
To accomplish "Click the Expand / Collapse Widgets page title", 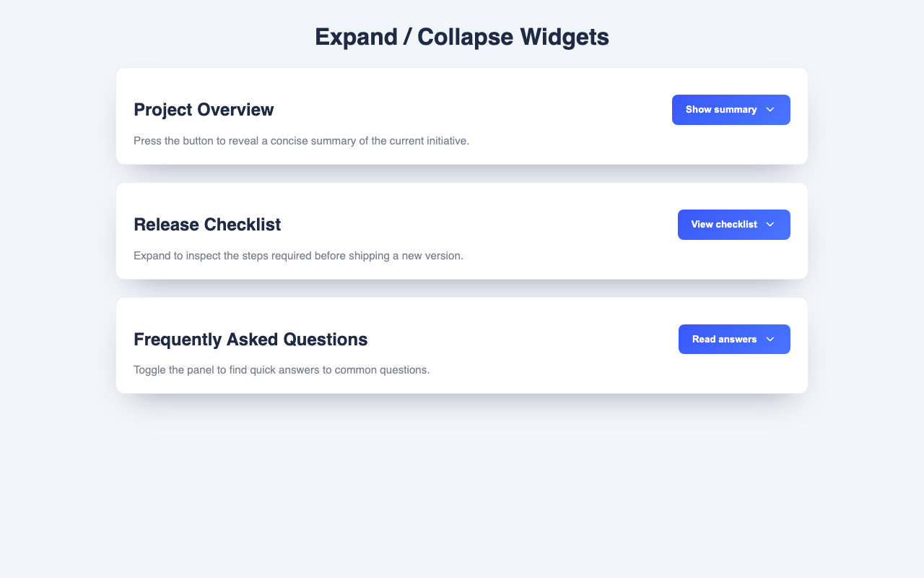I will pyautogui.click(x=462, y=36).
